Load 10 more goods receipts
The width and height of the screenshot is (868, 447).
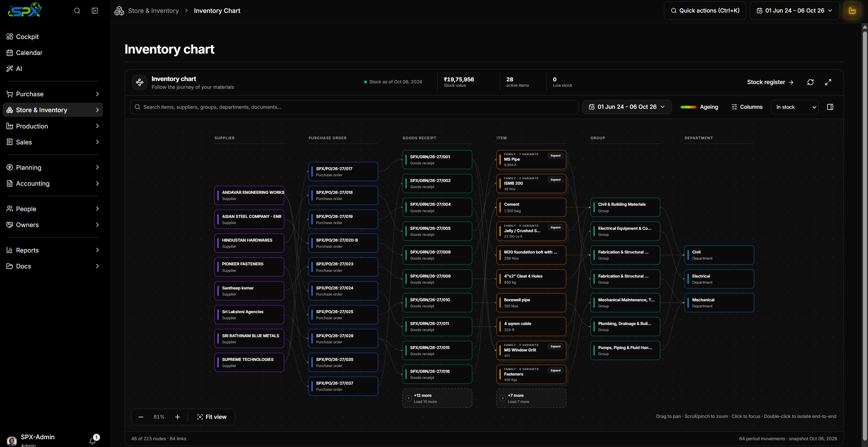437,398
